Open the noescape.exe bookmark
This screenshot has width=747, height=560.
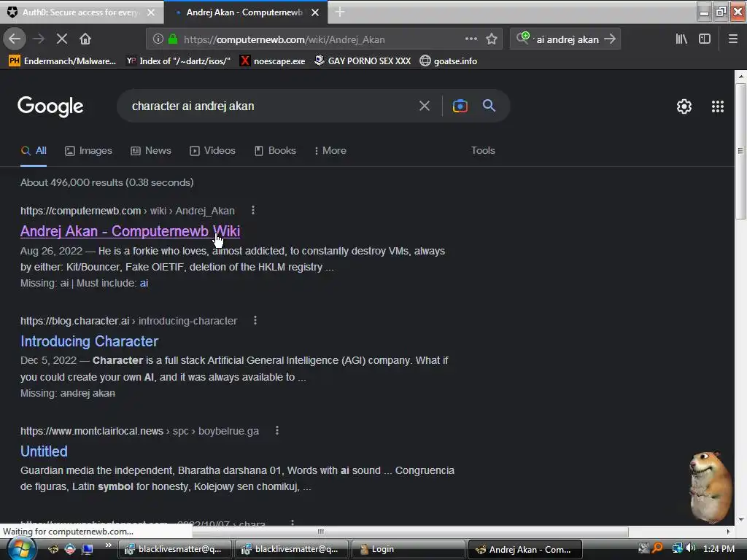(273, 61)
